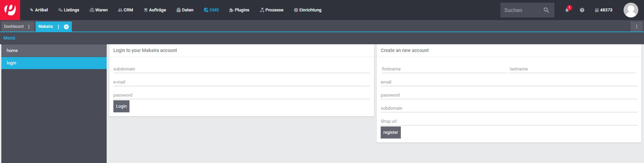Open the Artikel menu
The height and width of the screenshot is (163, 644).
click(x=39, y=10)
